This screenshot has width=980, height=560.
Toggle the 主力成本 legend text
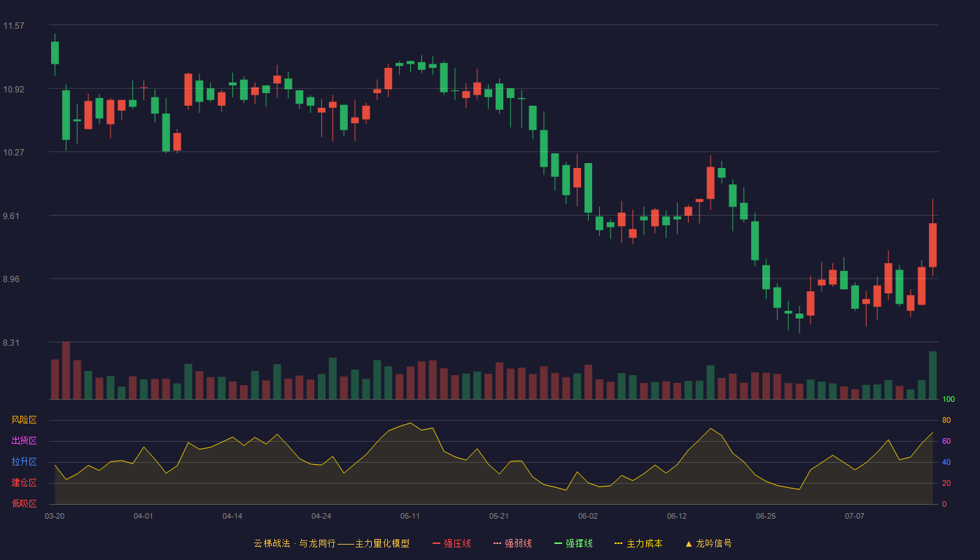[x=644, y=543]
